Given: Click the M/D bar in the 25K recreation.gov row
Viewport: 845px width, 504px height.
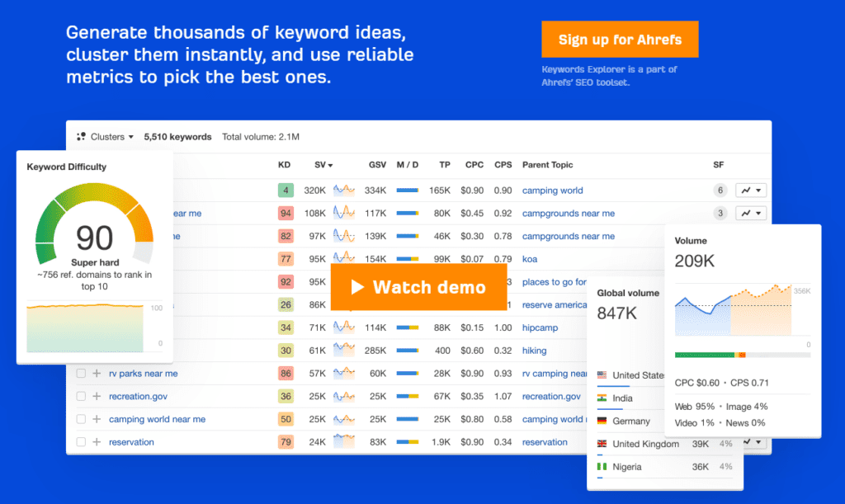Looking at the screenshot, I should [408, 396].
